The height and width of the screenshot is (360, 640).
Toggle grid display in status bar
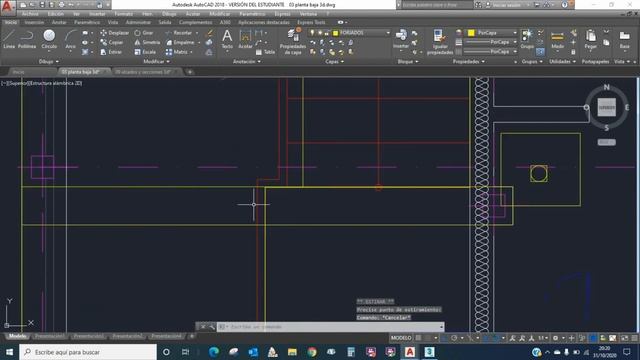(x=418, y=338)
